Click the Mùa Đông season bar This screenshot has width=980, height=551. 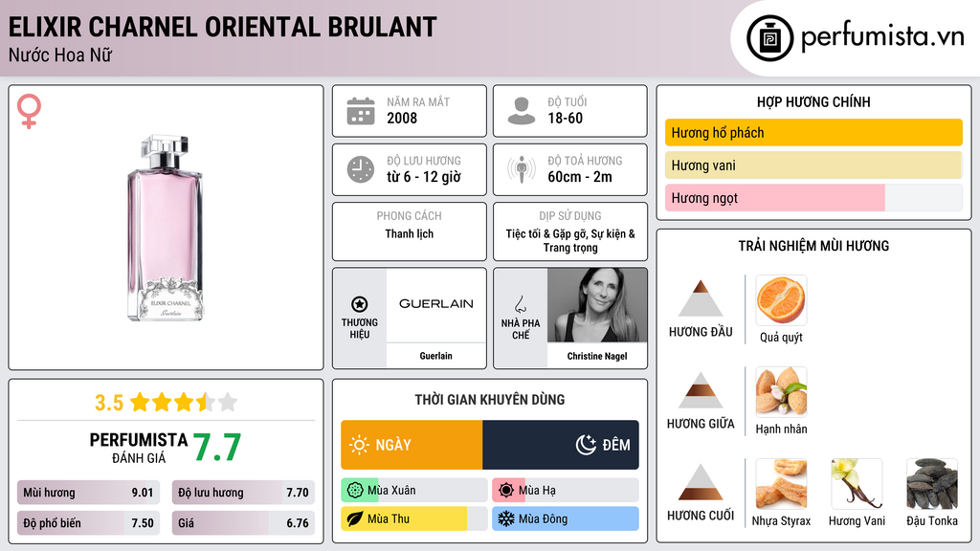point(565,518)
